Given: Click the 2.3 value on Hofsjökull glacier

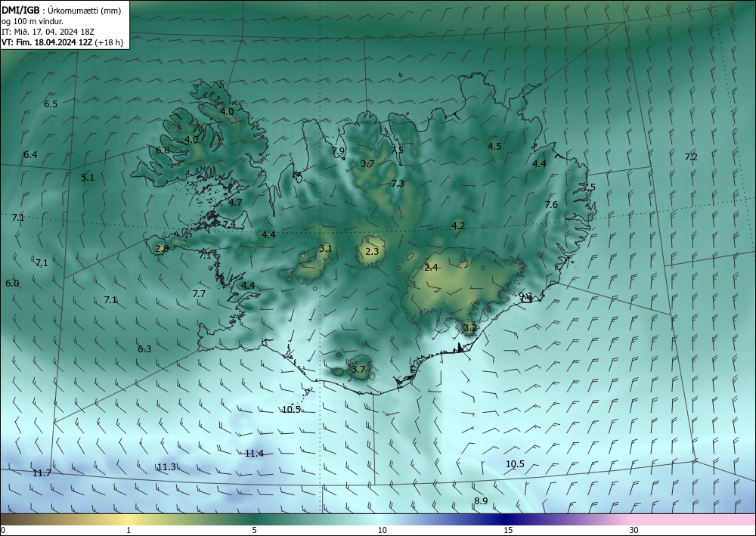Looking at the screenshot, I should point(372,252).
